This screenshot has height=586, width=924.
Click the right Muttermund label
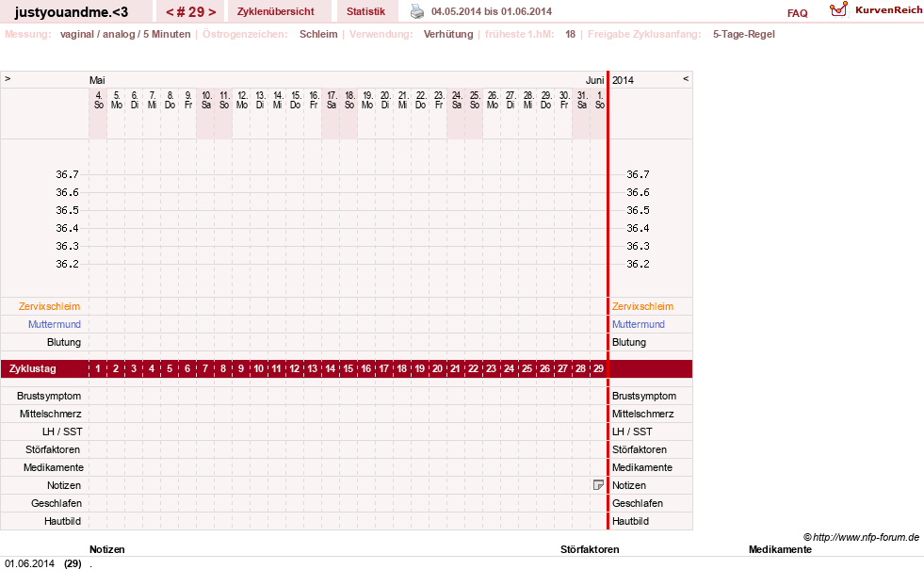point(639,324)
